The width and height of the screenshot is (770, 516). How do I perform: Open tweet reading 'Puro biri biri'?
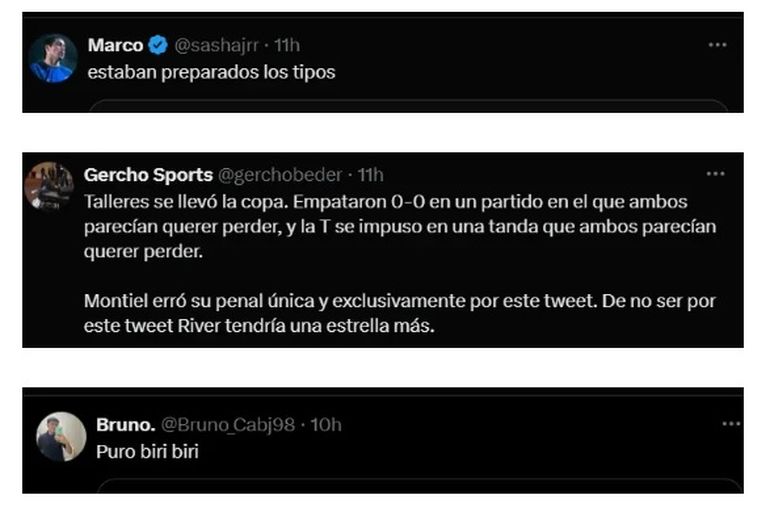click(147, 451)
